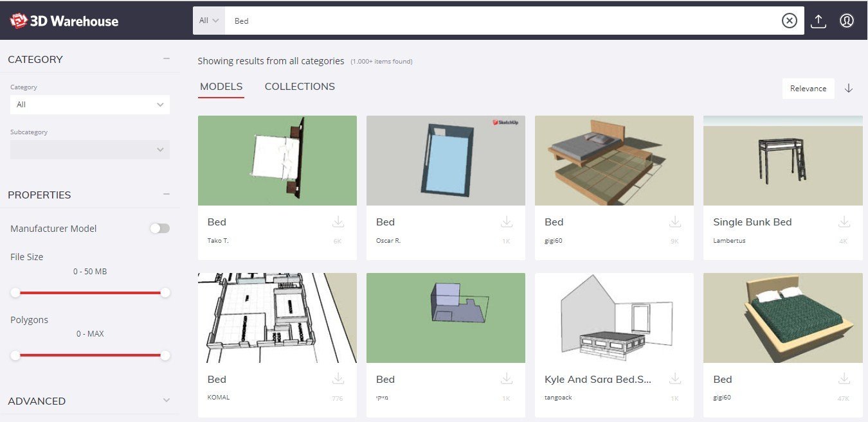
Task: Collapse the Category section
Action: 167,59
